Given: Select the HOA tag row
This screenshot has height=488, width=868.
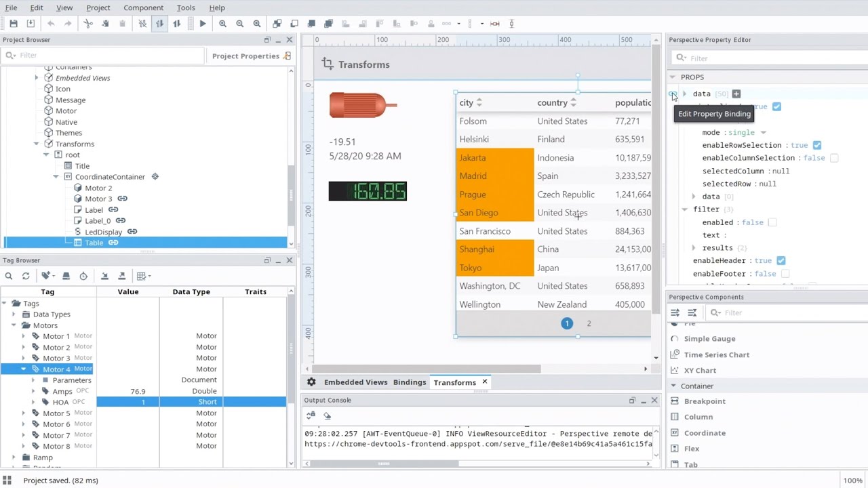Looking at the screenshot, I should [x=143, y=402].
